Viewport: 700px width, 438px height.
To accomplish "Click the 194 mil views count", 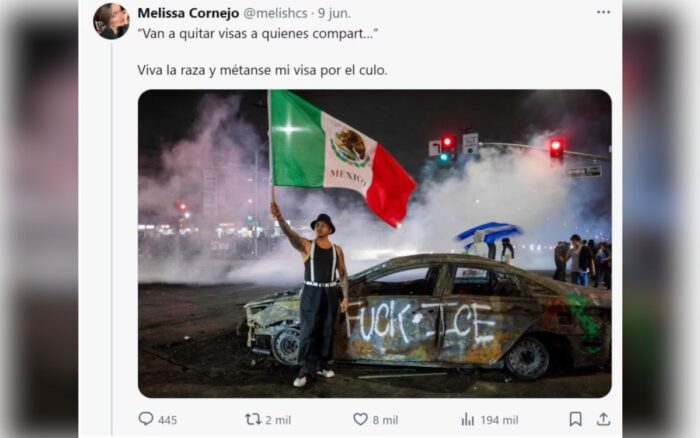I will pos(499,420).
